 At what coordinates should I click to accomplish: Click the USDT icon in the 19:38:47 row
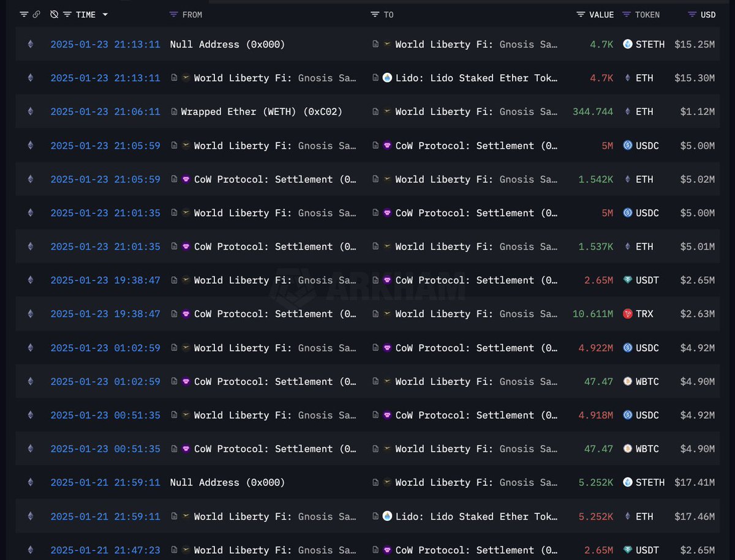[627, 280]
